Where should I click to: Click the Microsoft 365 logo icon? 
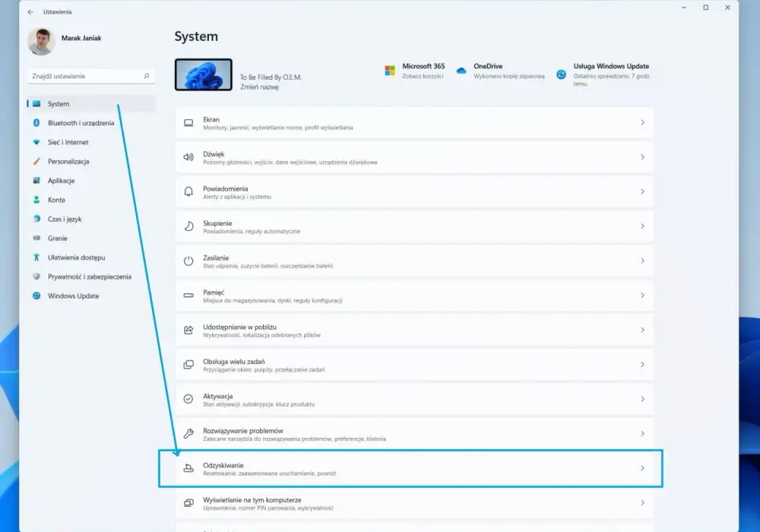[390, 71]
